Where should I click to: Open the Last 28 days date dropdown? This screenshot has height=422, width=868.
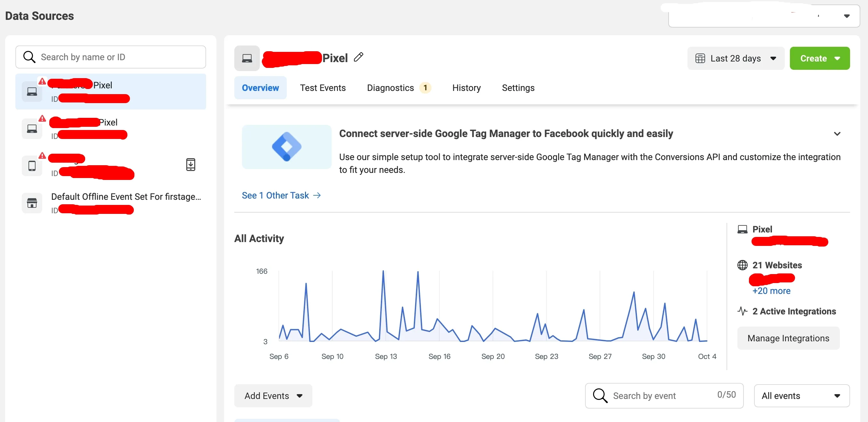735,58
